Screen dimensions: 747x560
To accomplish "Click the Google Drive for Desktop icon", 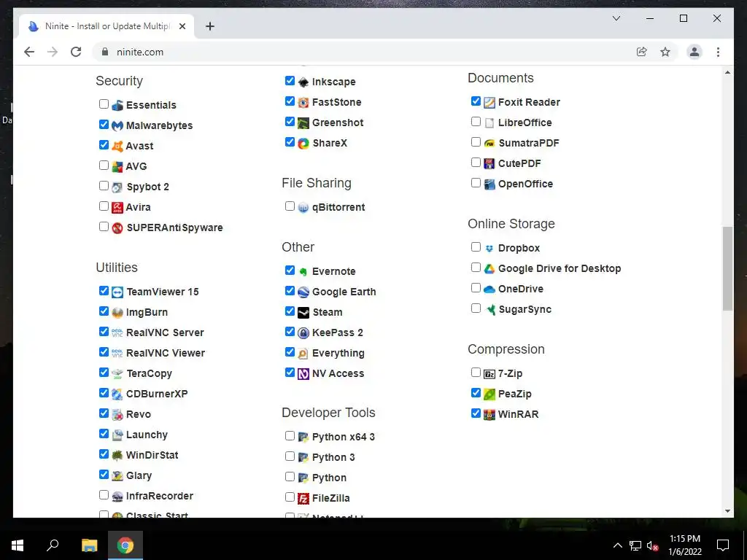I will [489, 268].
